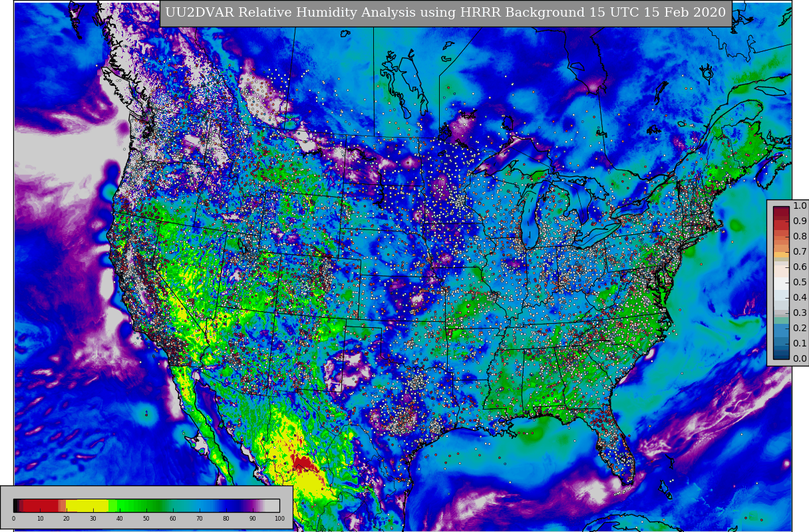Click the "0.0" label on right colorbar

point(800,358)
